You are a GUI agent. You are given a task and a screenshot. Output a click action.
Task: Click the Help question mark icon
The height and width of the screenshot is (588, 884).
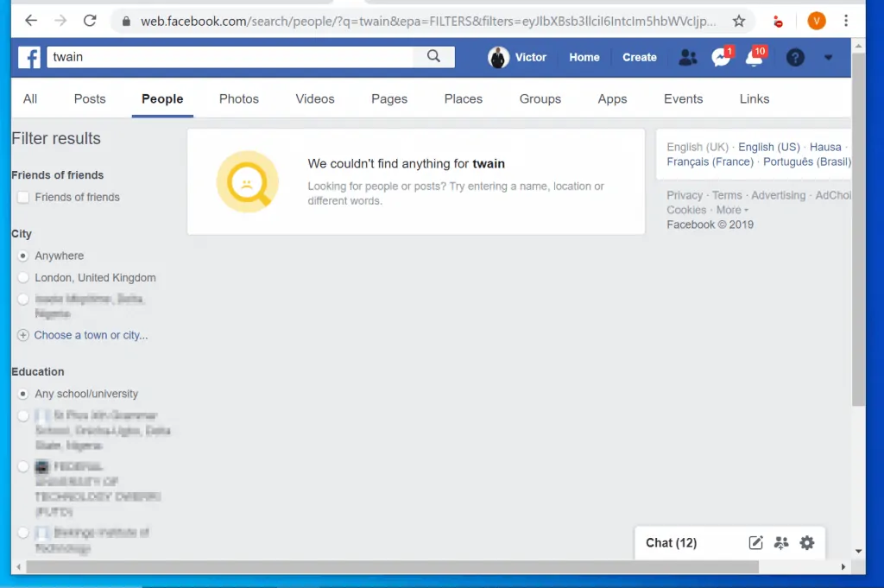pyautogui.click(x=795, y=57)
